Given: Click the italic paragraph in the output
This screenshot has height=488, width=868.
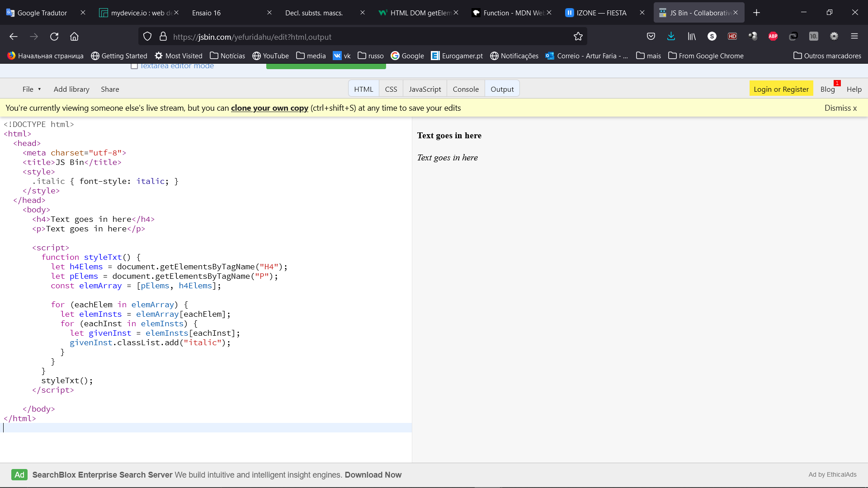Looking at the screenshot, I should coord(447,158).
